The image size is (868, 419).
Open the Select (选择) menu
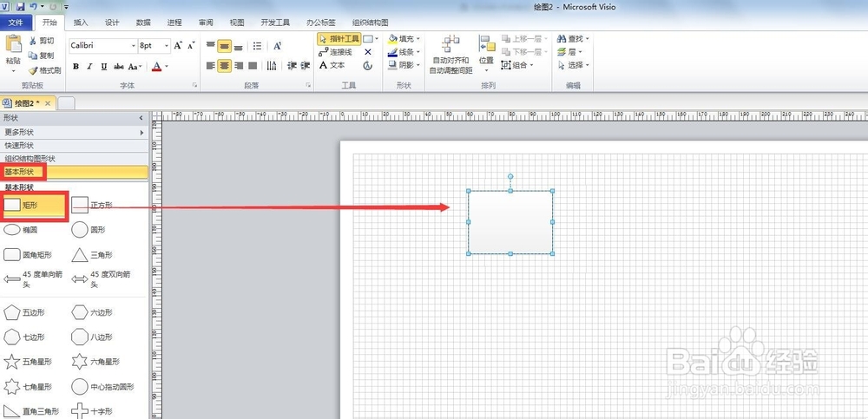pos(573,65)
